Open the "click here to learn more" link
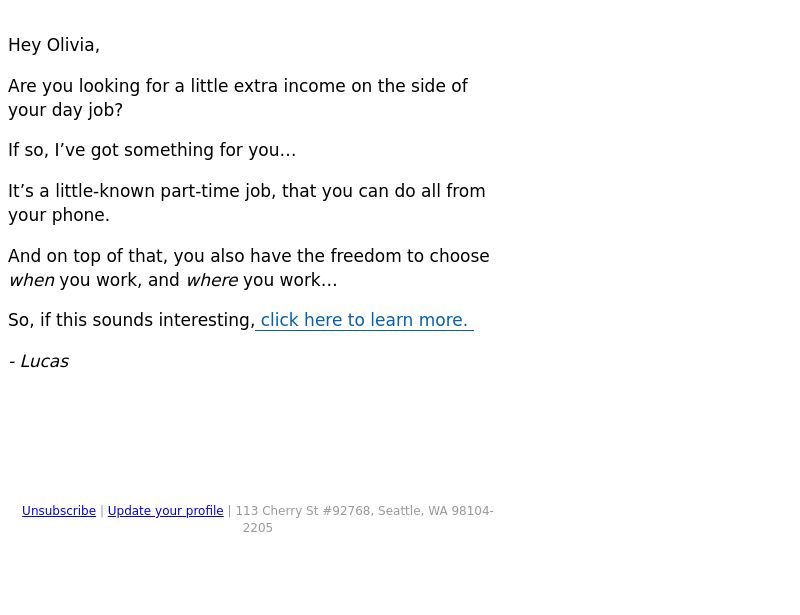Viewport: 800px width, 615px height. click(x=364, y=320)
